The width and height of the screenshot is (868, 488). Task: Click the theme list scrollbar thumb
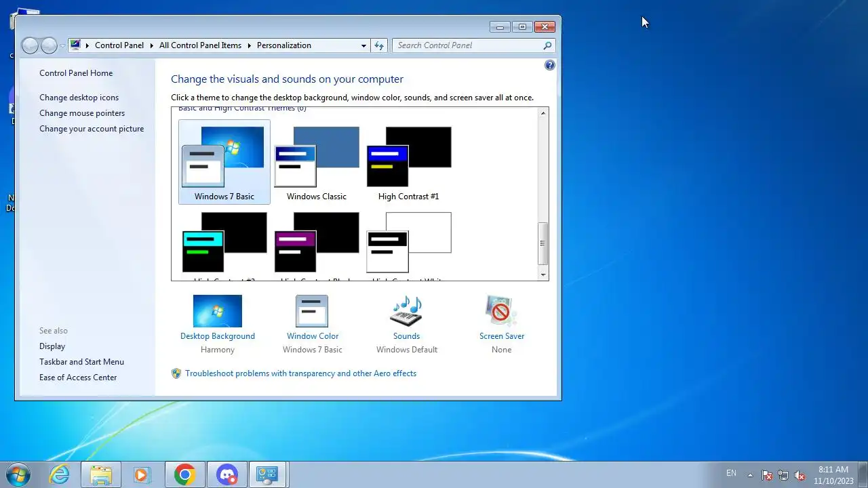(x=542, y=243)
